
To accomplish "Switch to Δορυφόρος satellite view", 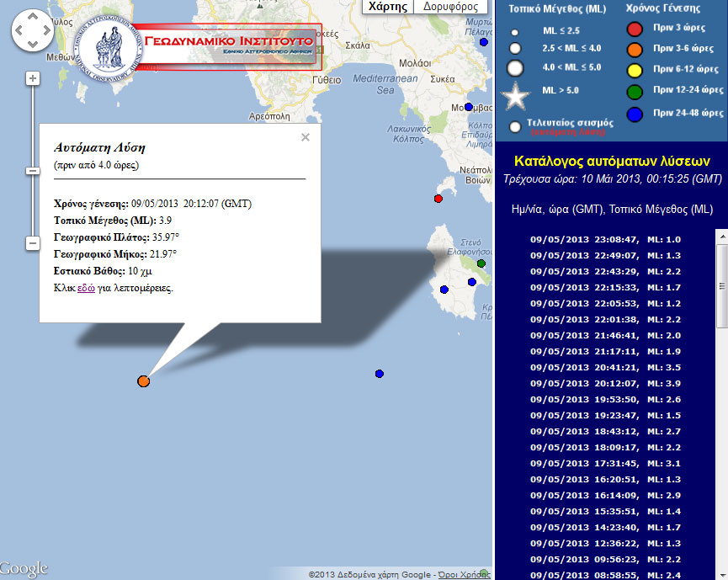I will [450, 7].
